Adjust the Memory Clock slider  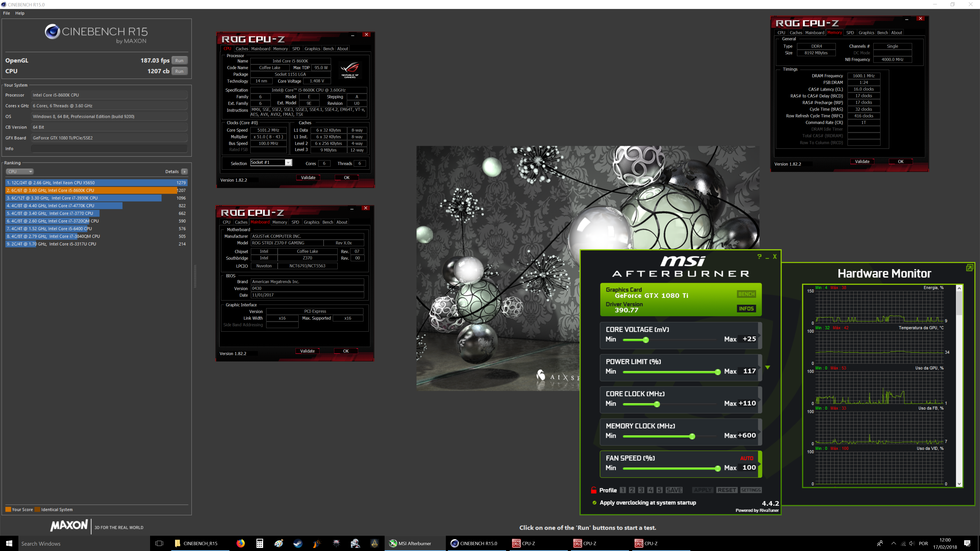692,436
